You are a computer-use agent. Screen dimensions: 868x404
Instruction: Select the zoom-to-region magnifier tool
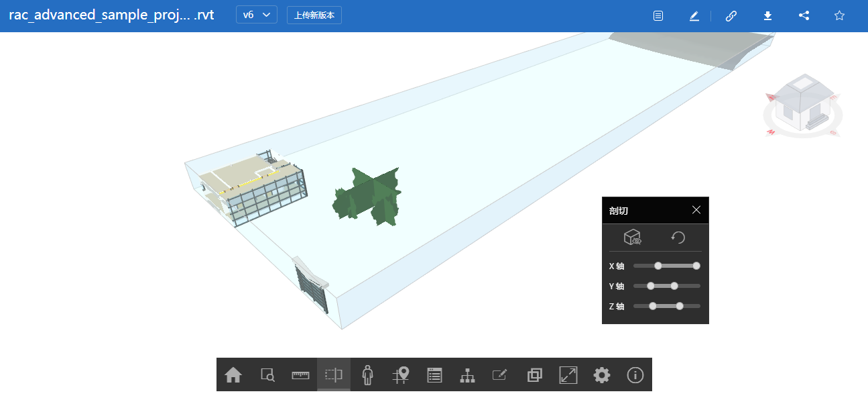coord(267,375)
